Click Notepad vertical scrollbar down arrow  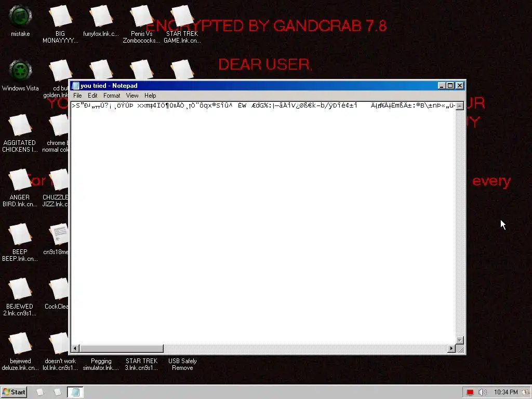(460, 340)
